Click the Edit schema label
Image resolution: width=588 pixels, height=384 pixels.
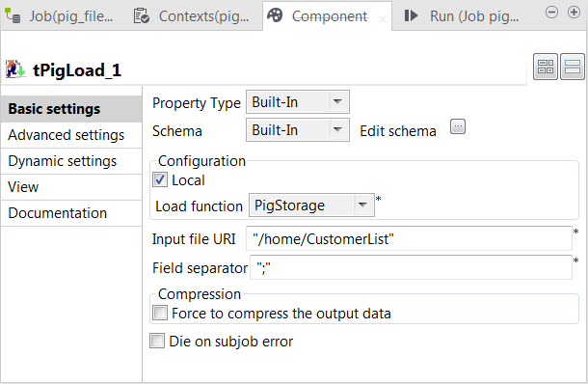[x=398, y=131]
